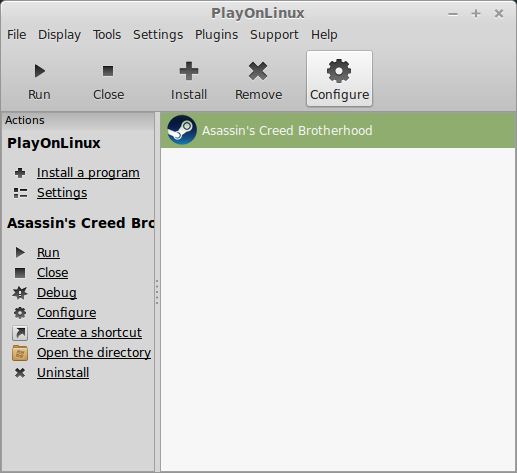
Task: Click the list icon beside the Settings link
Action: pos(20,193)
